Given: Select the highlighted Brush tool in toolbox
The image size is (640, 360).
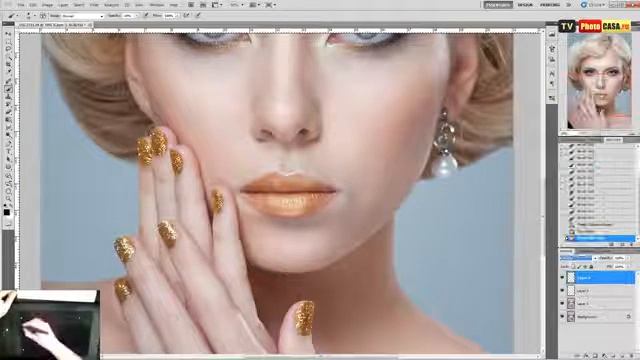Looking at the screenshot, I should pos(8,89).
